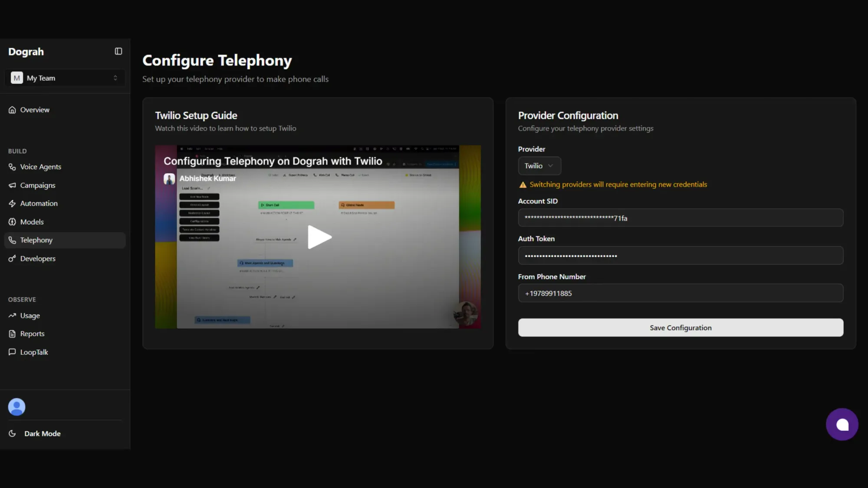Click the Save Configuration button

coord(680,328)
